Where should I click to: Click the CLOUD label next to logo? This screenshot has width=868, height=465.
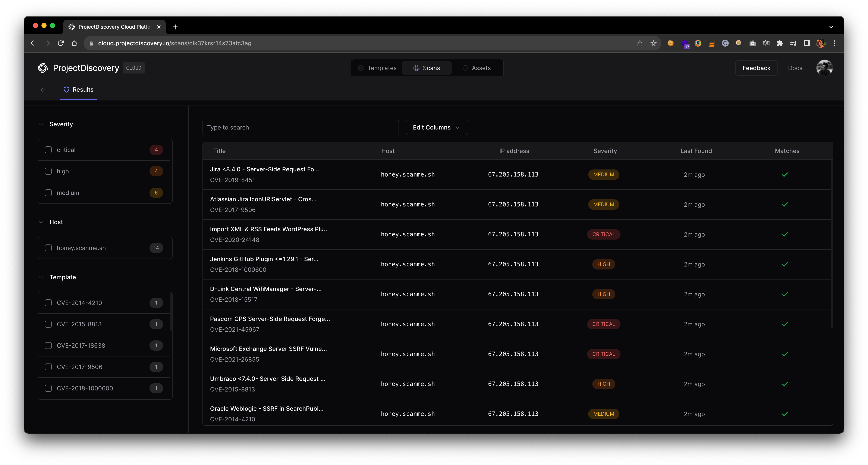pos(133,68)
